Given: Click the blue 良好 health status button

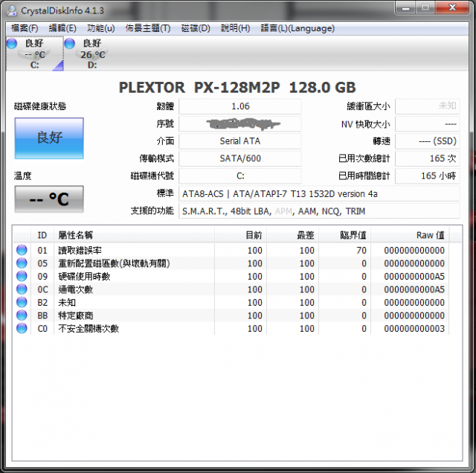Looking at the screenshot, I should pyautogui.click(x=49, y=138).
